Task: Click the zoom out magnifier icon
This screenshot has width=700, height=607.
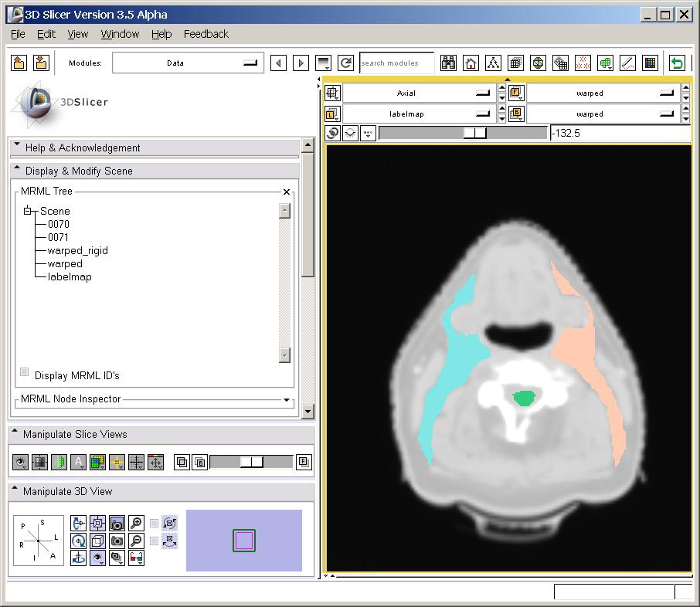Action: [x=136, y=541]
